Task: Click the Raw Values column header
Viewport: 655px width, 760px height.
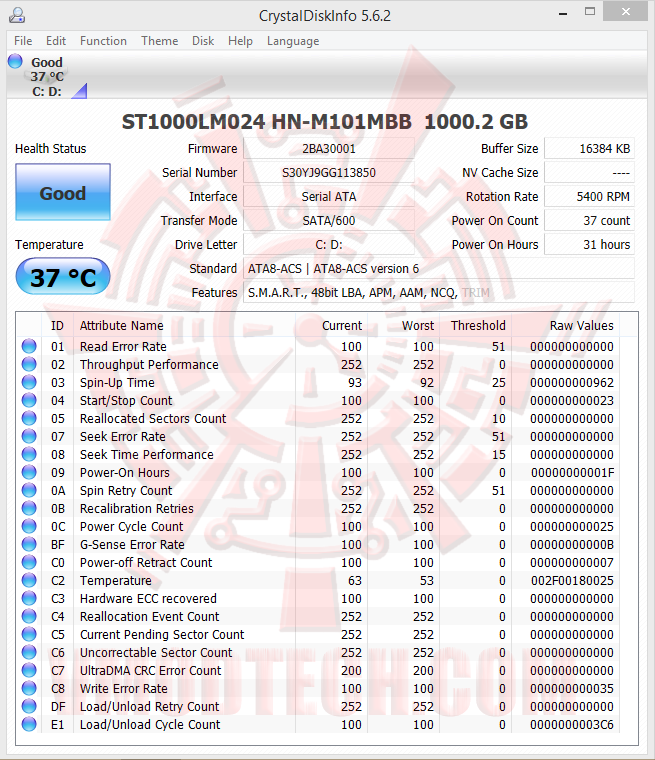Action: coord(566,325)
